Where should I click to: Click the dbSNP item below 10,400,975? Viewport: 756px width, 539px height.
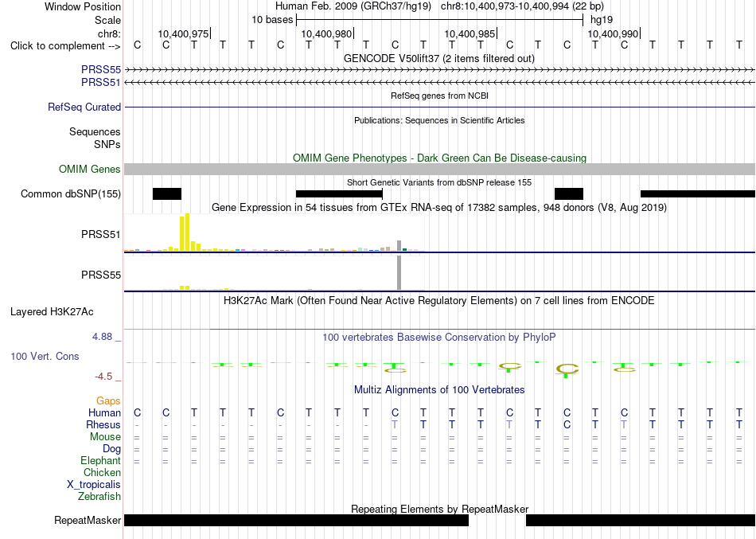(167, 194)
